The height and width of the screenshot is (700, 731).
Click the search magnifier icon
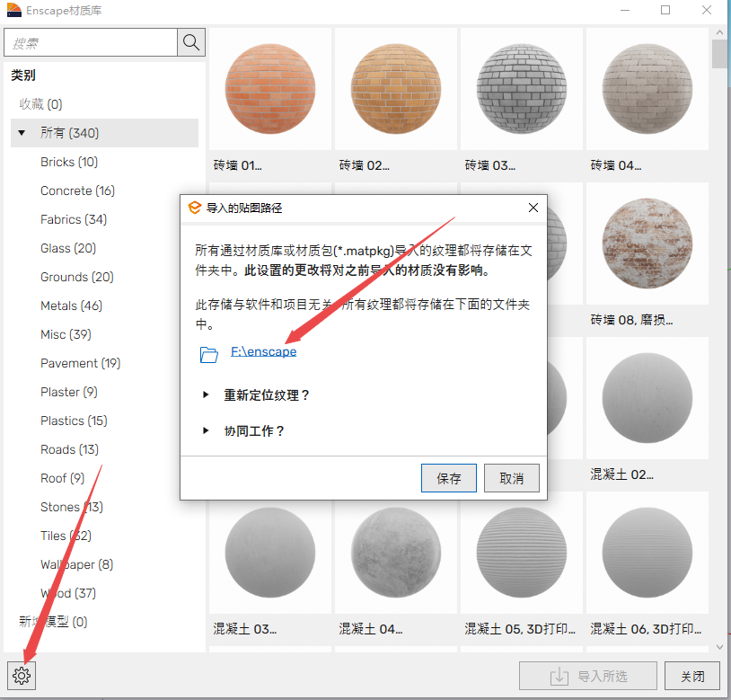(191, 42)
